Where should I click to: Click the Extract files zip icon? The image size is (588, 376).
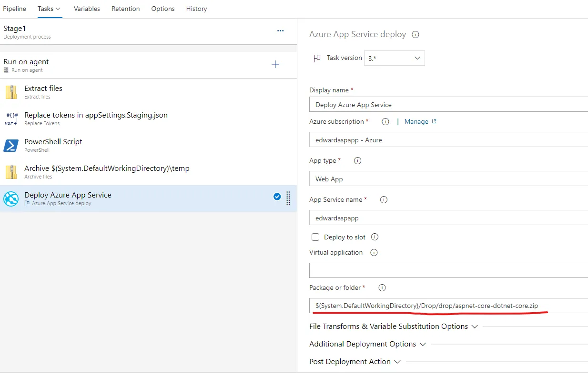pos(11,92)
